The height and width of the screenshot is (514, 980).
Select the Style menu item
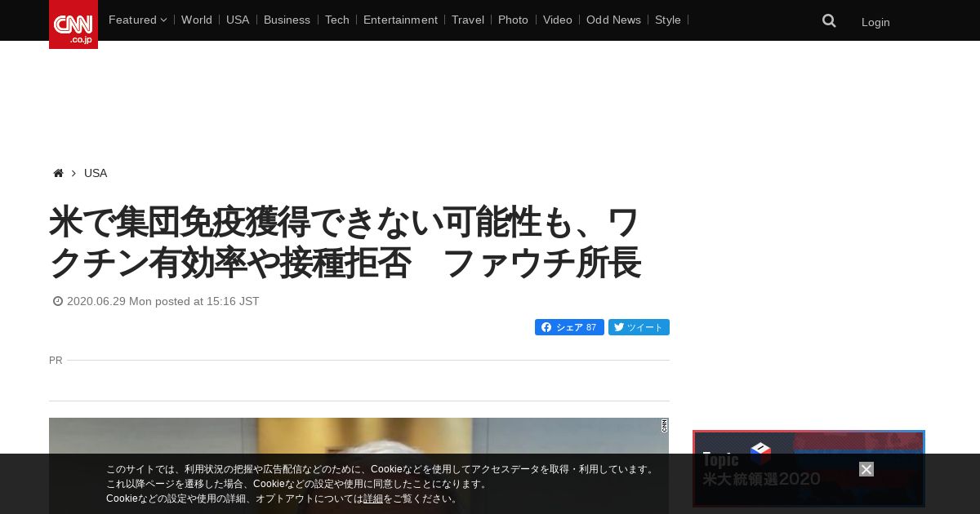pos(668,20)
